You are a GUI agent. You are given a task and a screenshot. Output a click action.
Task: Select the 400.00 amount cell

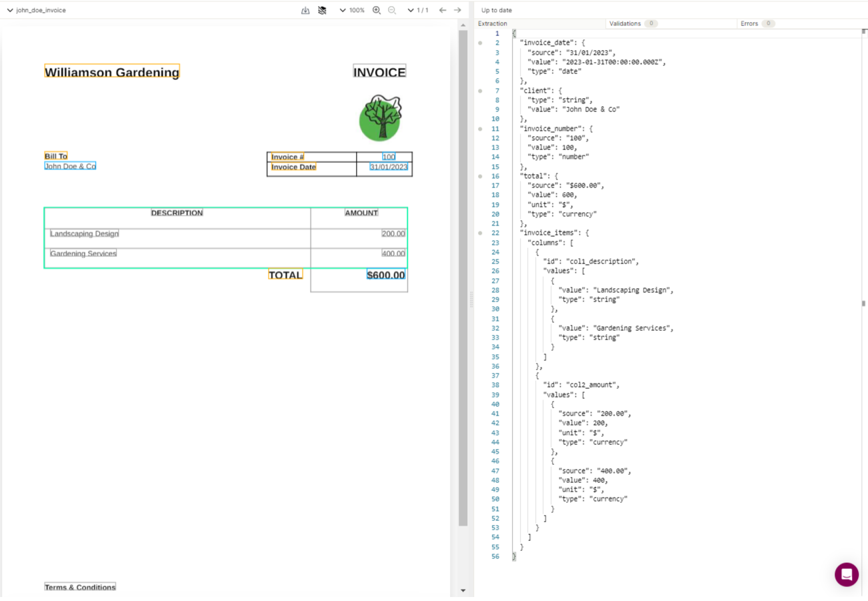click(x=393, y=253)
